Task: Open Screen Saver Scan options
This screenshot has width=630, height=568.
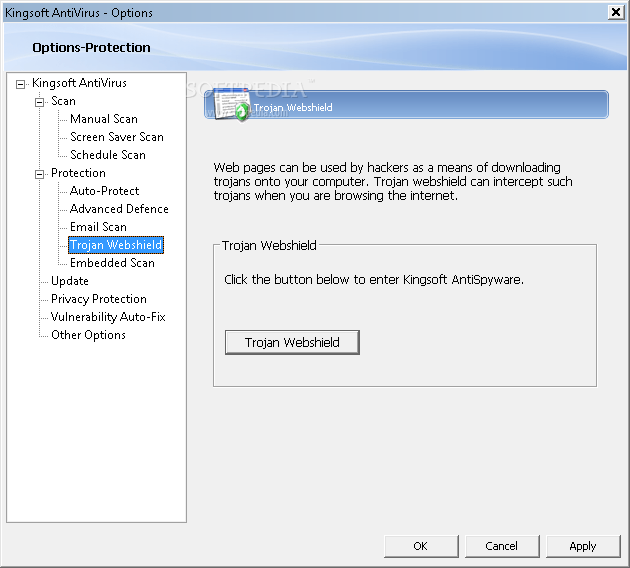Action: coord(117,137)
